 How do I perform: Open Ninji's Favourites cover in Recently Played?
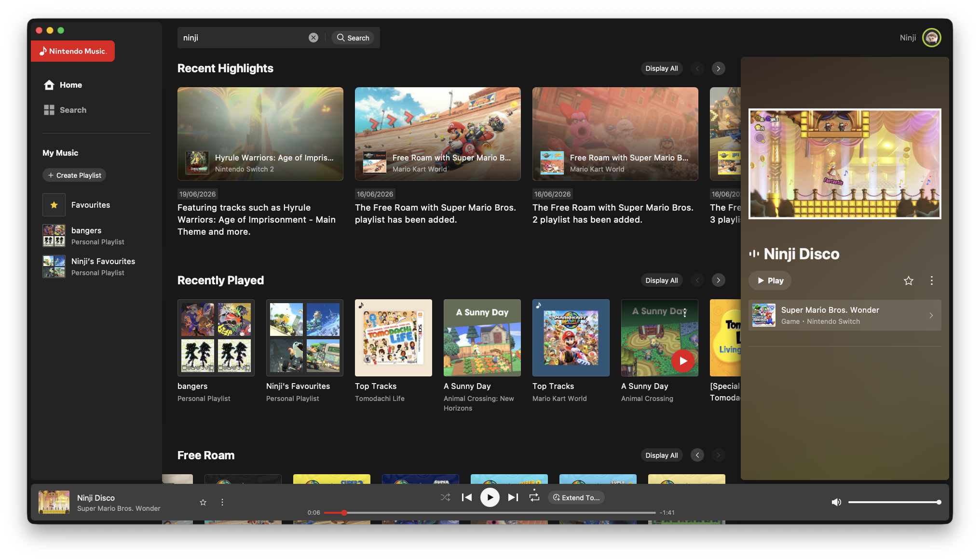[x=305, y=338]
